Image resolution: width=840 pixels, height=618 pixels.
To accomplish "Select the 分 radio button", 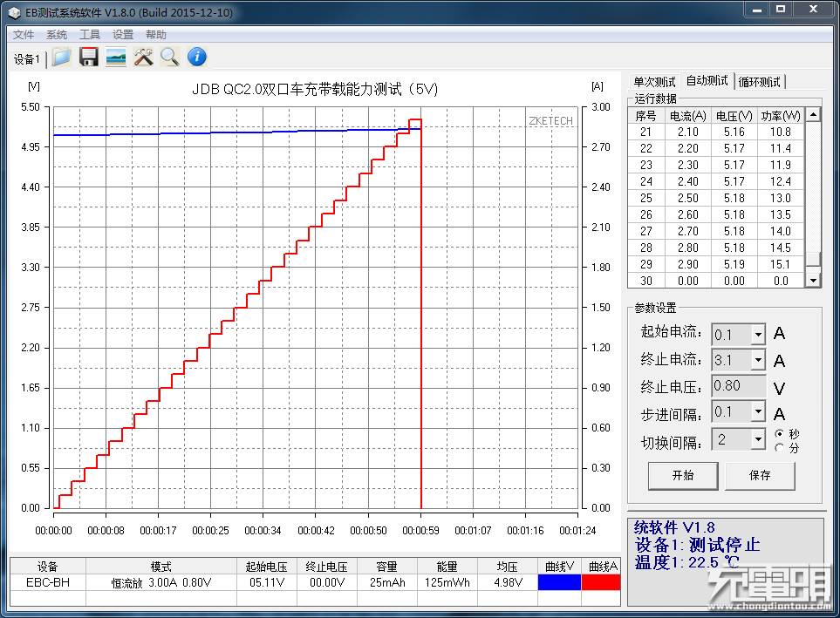I will [x=780, y=447].
